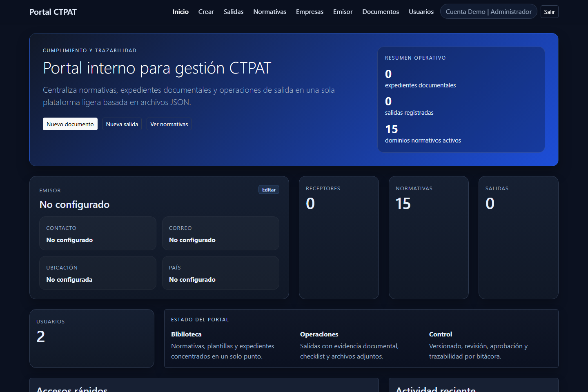Click the Ubicación No configurada field
The height and width of the screenshot is (392, 588).
tap(98, 273)
